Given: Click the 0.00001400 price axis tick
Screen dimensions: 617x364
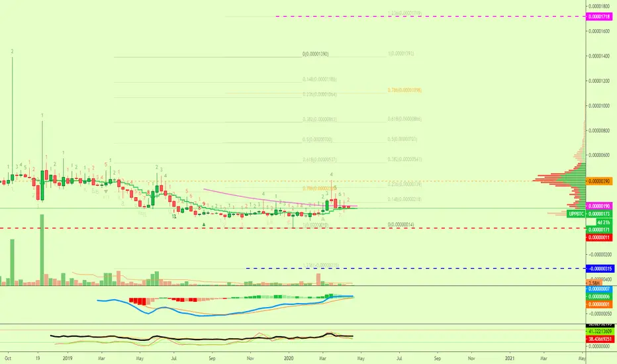Looking at the screenshot, I should coord(599,56).
